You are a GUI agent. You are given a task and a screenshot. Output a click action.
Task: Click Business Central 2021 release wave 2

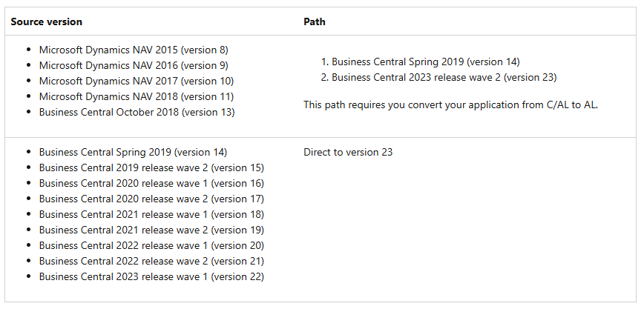click(151, 230)
